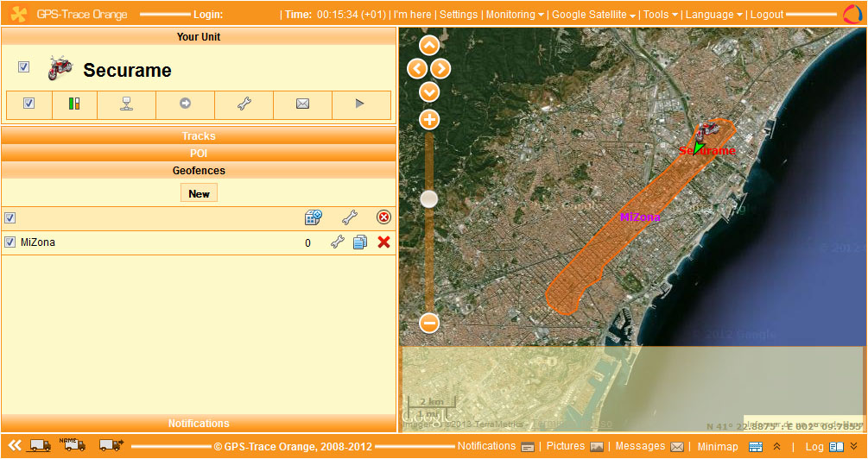Viewport: 868px width, 459px height.
Task: Open the Language dropdown menu
Action: 714,15
